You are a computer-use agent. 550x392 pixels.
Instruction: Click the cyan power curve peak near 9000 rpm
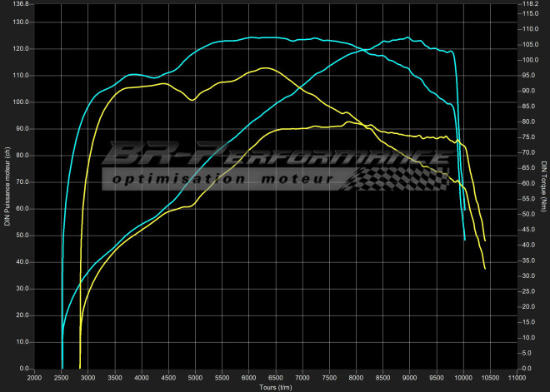coord(407,37)
